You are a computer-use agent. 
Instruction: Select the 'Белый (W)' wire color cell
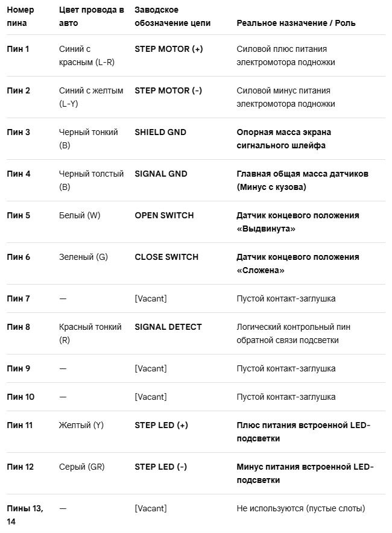(80, 215)
